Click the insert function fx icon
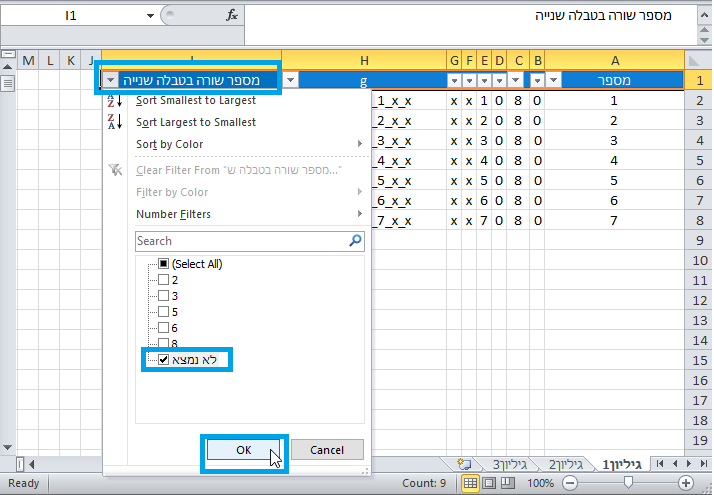The height and width of the screenshot is (495, 714). (x=232, y=16)
